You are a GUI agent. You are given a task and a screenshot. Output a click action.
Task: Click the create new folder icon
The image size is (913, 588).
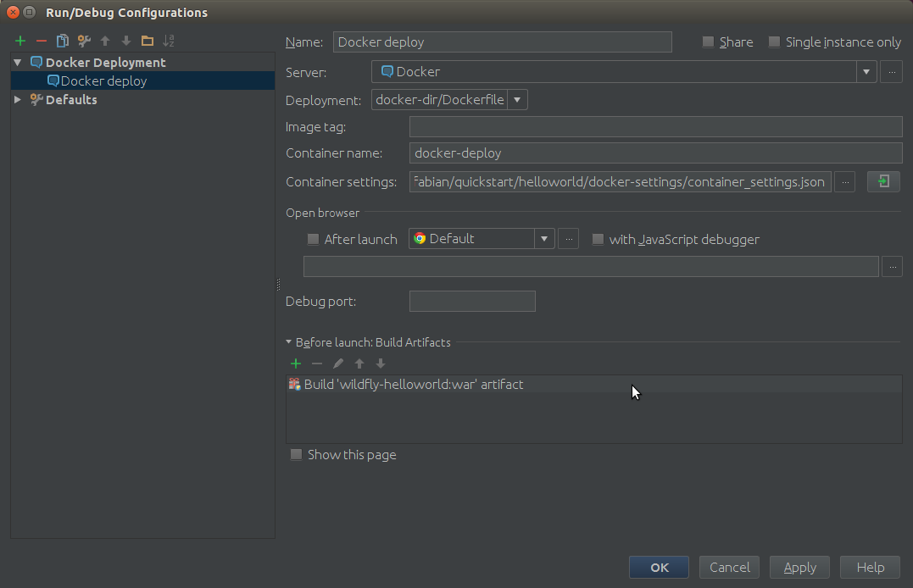147,41
